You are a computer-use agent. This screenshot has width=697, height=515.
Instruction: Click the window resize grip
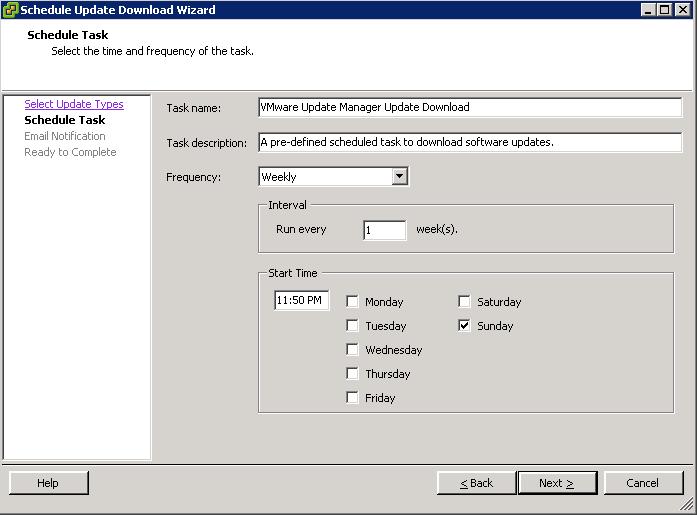click(x=687, y=503)
